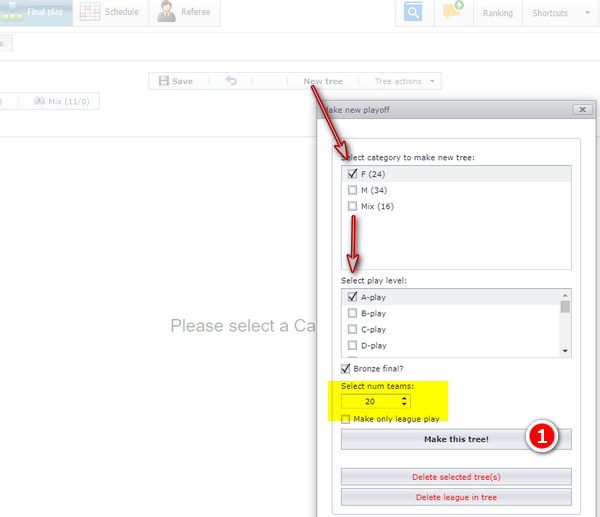Image resolution: width=600 pixels, height=517 pixels.
Task: Click the chat message upload icon
Action: coord(453,11)
